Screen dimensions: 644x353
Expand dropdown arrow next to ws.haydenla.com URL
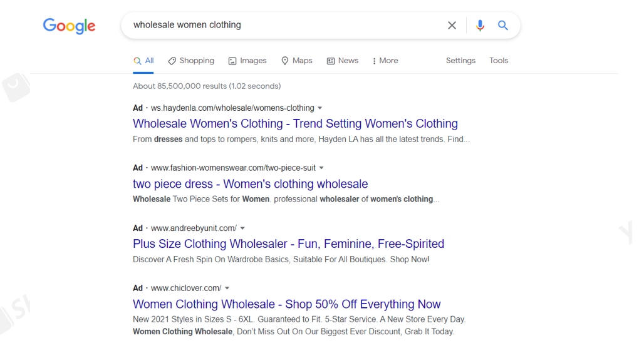coord(320,108)
